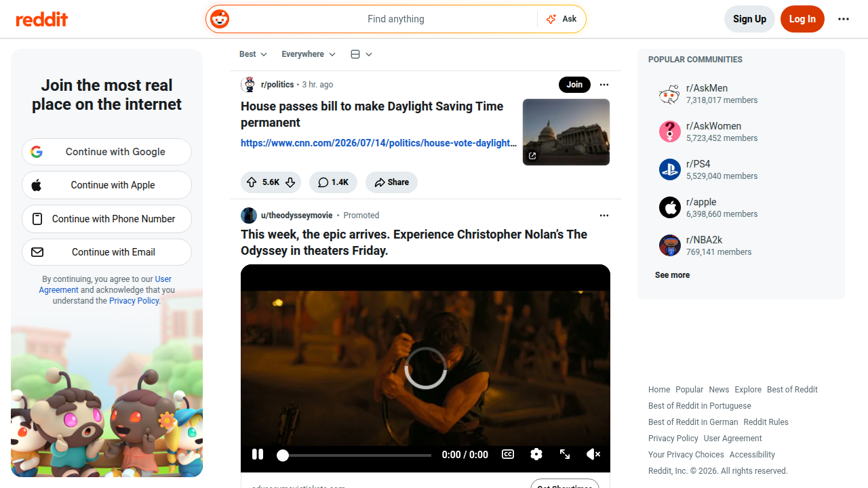Viewport: 868px width, 488px height.
Task: Expand the Best sort dropdown
Action: (x=253, y=54)
